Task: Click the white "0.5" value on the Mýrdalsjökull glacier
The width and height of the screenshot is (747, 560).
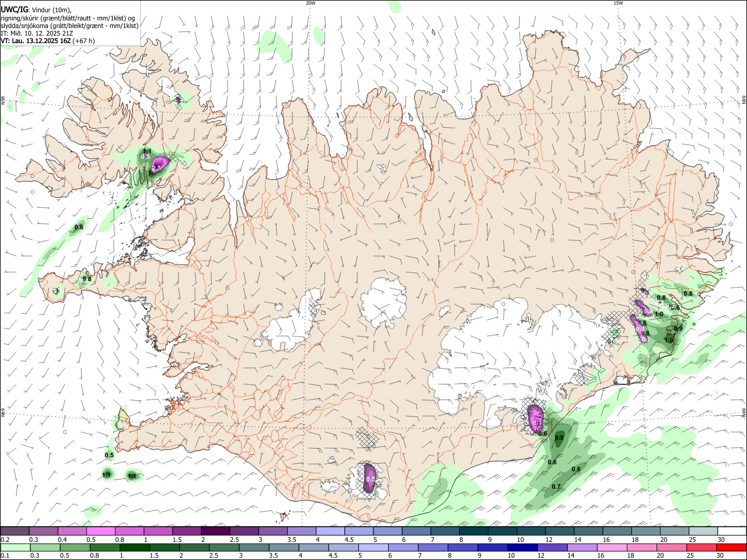Action: coord(371,480)
